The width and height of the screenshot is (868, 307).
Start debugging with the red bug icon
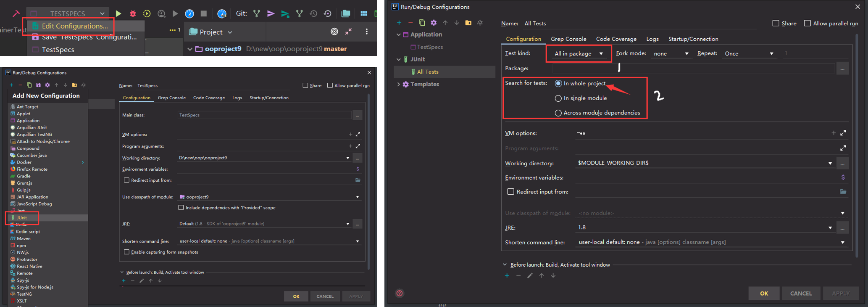[x=133, y=13]
